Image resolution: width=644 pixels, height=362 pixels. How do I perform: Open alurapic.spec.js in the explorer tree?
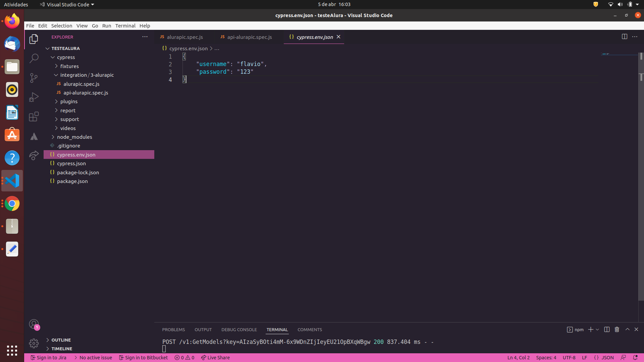coord(99,84)
